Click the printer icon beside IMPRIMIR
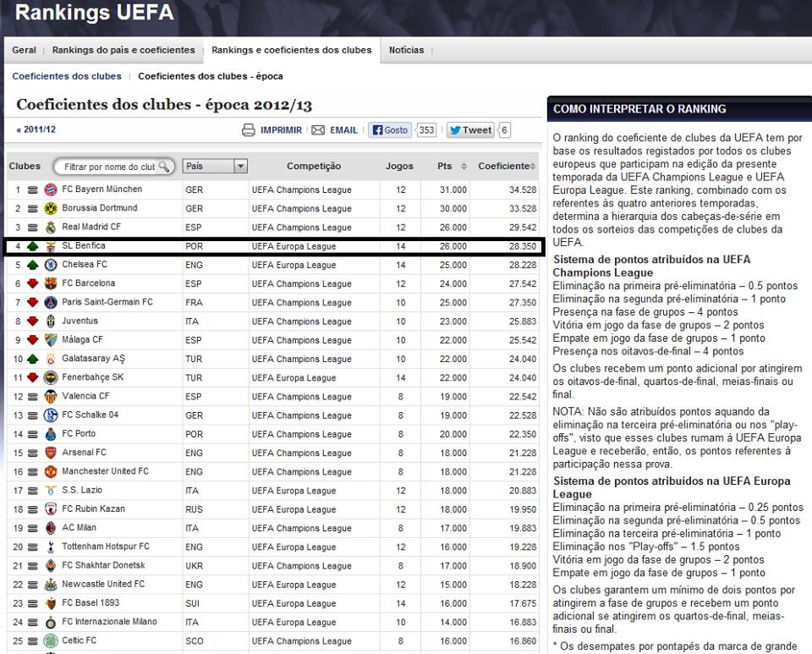Image resolution: width=812 pixels, height=654 pixels. [x=249, y=130]
